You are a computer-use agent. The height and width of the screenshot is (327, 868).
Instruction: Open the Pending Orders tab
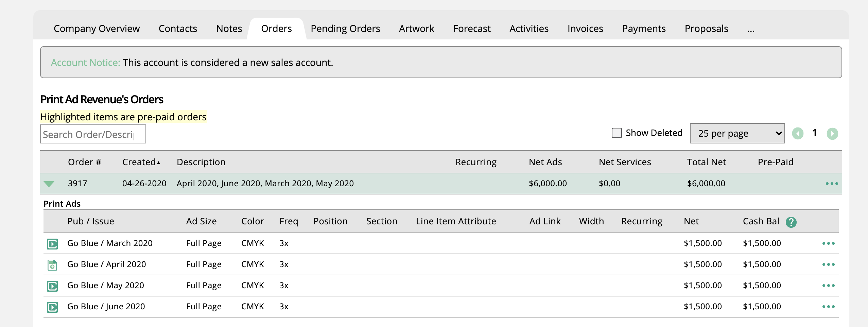click(345, 29)
